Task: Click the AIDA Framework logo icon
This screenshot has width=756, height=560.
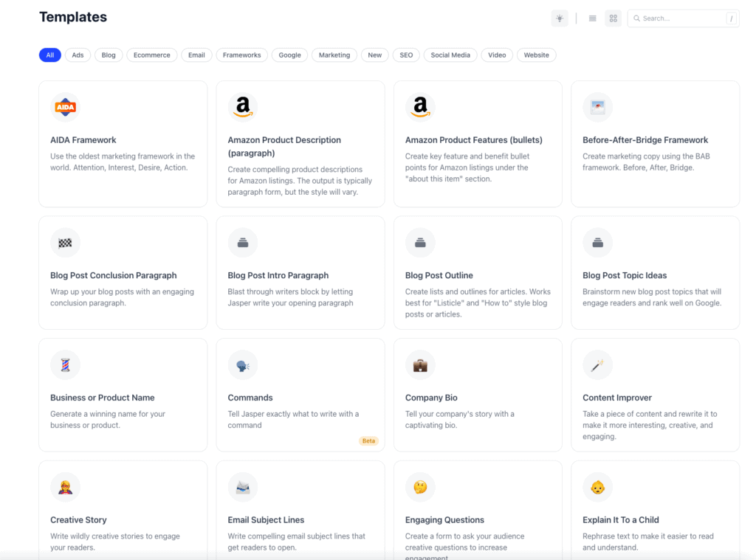Action: 65,108
